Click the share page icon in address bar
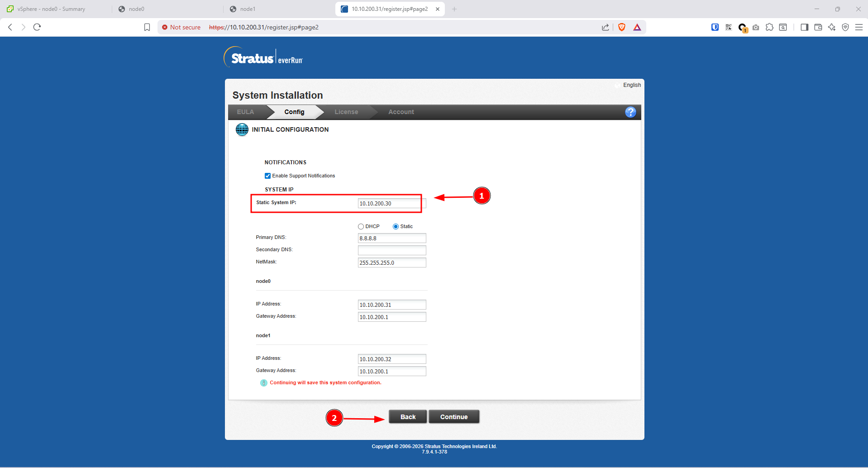This screenshot has width=868, height=468. (x=605, y=27)
